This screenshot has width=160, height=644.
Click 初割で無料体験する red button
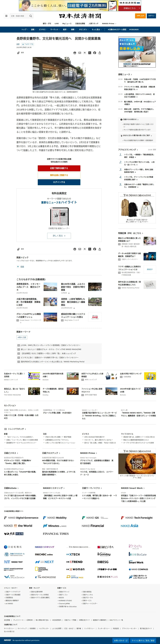point(59,168)
